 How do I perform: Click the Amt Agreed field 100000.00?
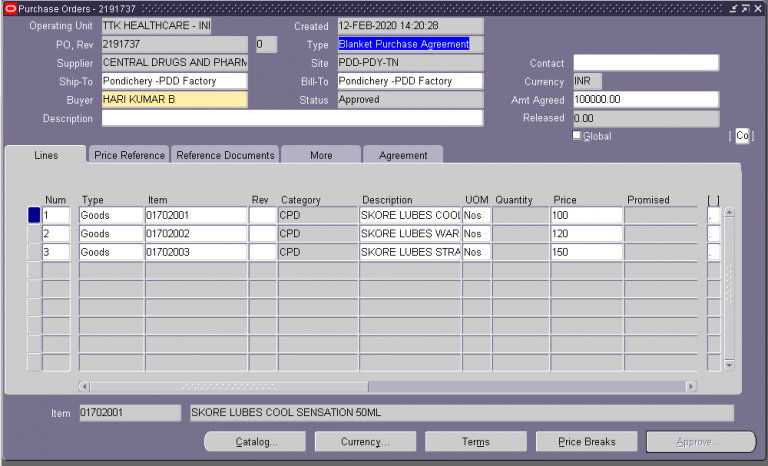click(x=646, y=99)
